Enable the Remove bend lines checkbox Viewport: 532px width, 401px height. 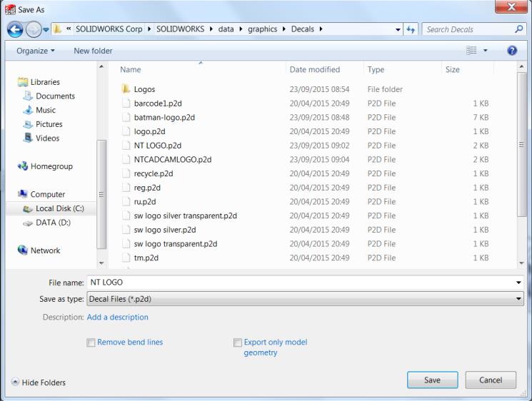pos(91,342)
